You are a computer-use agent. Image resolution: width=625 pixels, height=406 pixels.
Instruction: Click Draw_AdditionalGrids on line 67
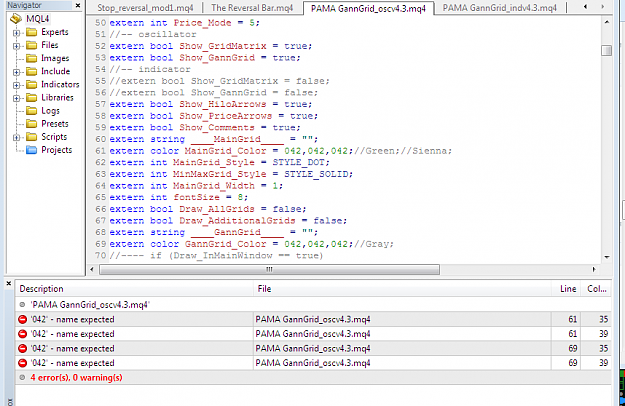pyautogui.click(x=237, y=221)
